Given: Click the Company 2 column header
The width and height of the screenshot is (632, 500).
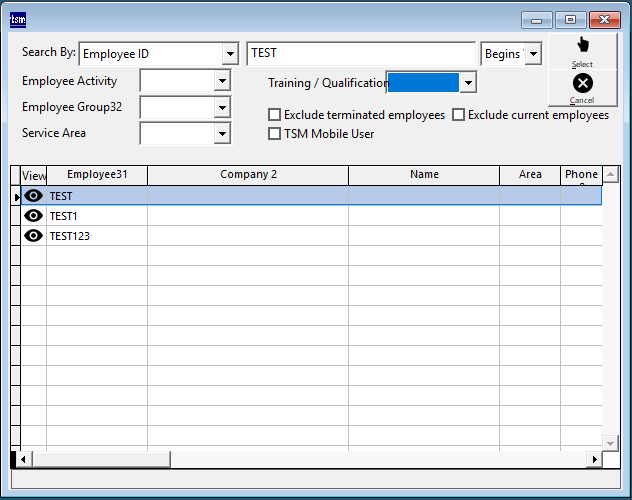Looking at the screenshot, I should point(248,175).
